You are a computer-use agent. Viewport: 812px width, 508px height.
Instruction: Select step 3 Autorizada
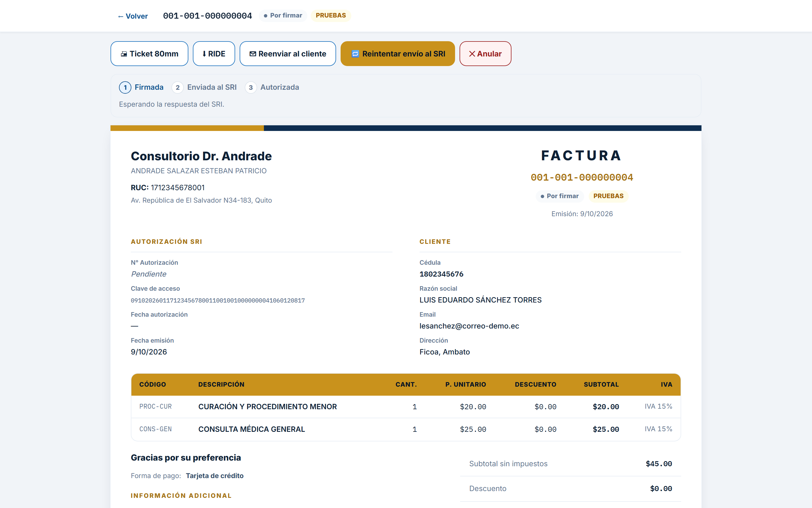click(272, 87)
